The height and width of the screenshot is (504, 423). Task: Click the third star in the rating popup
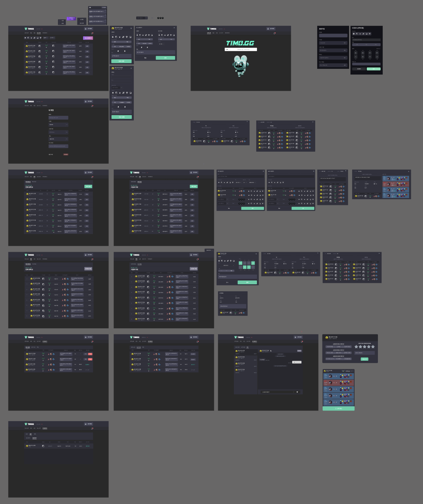[365, 346]
